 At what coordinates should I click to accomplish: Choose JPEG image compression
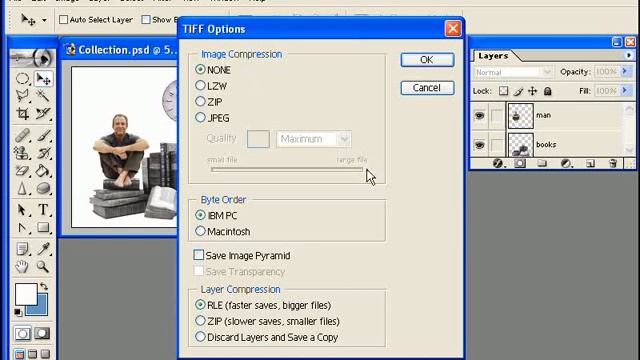[x=212, y=118]
